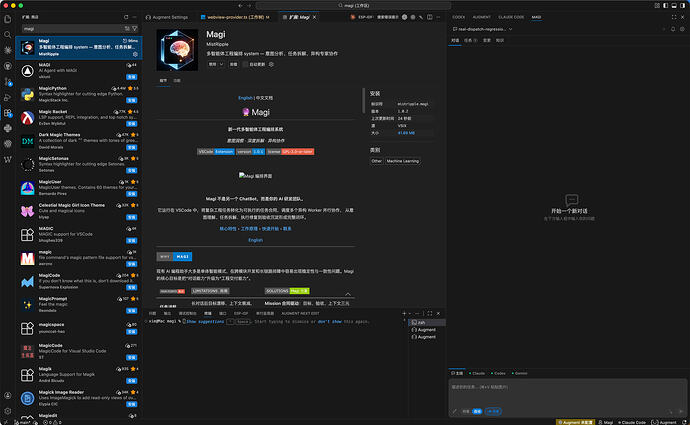Open the Explorer view in activity bar
690x425 pixels.
[x=7, y=19]
